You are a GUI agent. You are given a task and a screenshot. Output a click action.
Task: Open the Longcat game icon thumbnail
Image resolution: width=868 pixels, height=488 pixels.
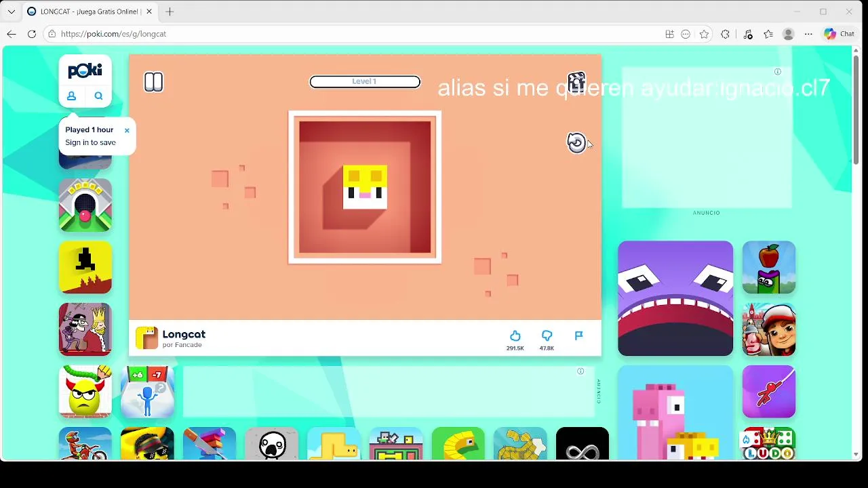pos(146,338)
